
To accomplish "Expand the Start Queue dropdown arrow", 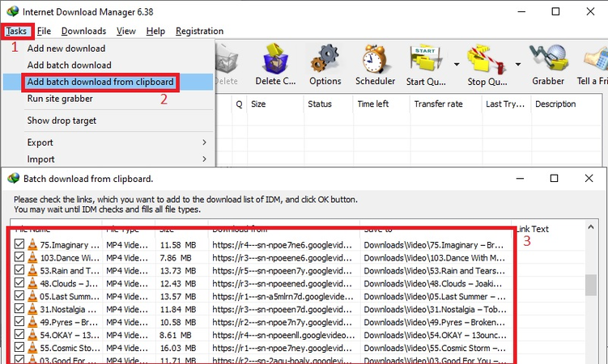I will (457, 65).
